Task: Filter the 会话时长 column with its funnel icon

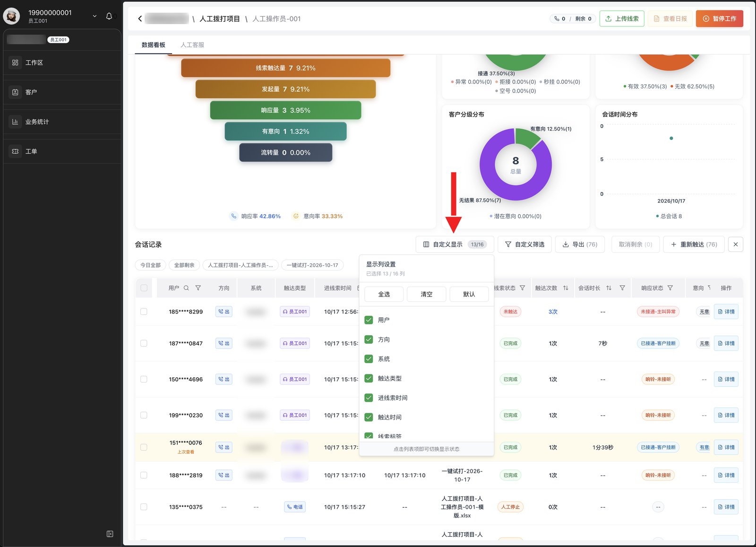Action: click(622, 288)
